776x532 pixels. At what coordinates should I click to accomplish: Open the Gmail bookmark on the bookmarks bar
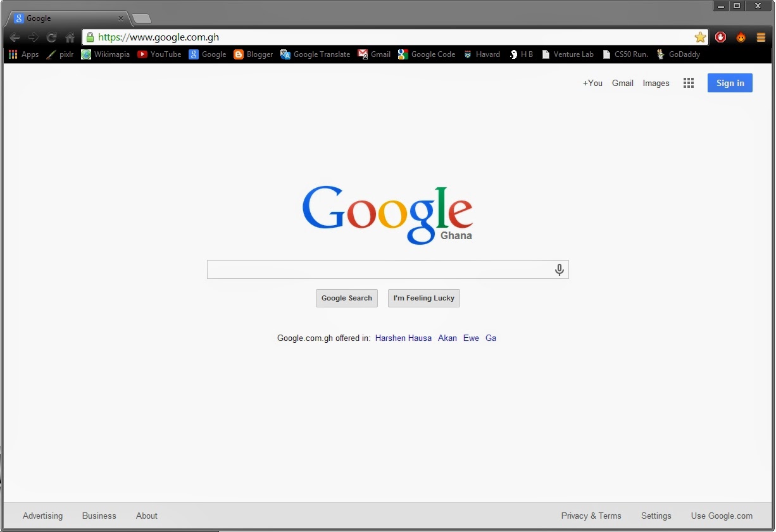374,54
